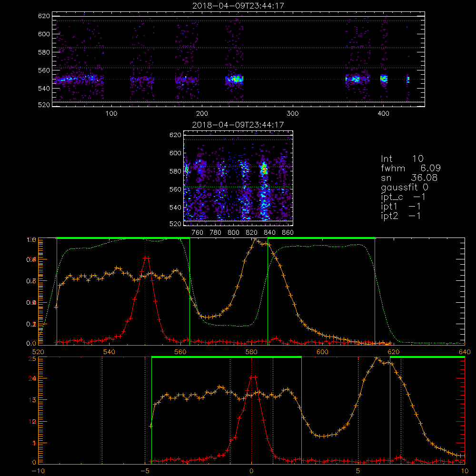
Task: Click the red 25 y-axis label on bottom plot
Action: click(32, 358)
